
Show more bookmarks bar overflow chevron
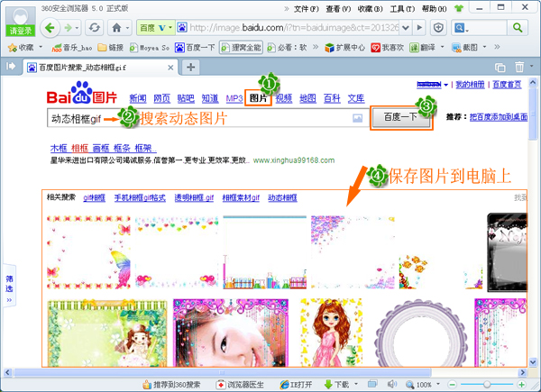[497, 47]
